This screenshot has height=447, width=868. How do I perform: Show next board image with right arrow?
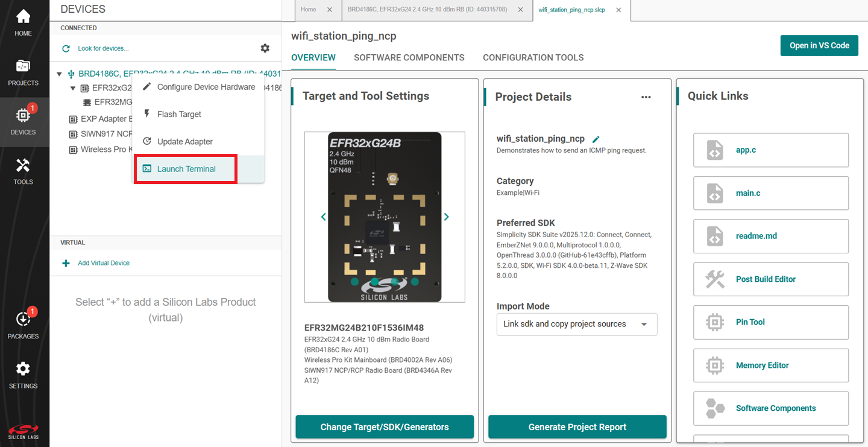click(x=446, y=217)
